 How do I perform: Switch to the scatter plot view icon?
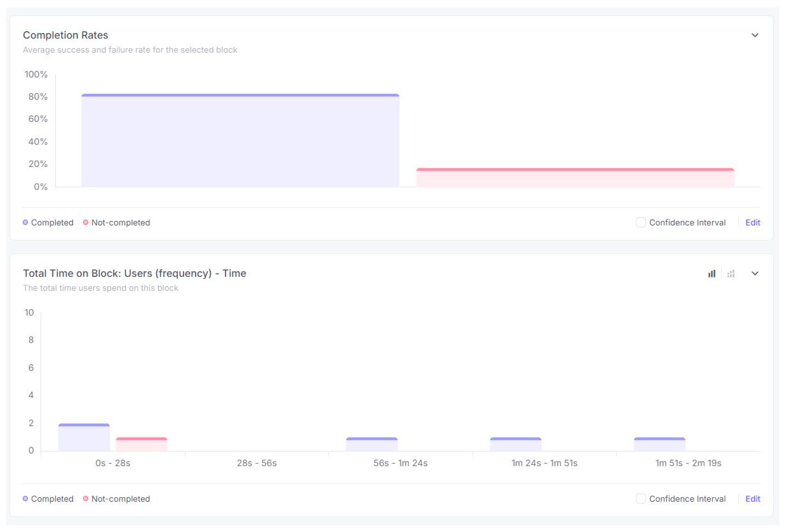coord(731,274)
